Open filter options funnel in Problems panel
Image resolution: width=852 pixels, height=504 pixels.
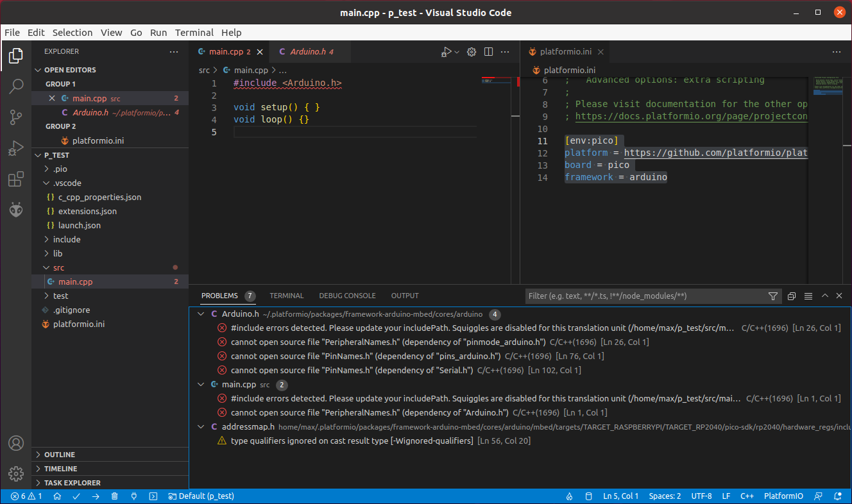click(x=773, y=296)
